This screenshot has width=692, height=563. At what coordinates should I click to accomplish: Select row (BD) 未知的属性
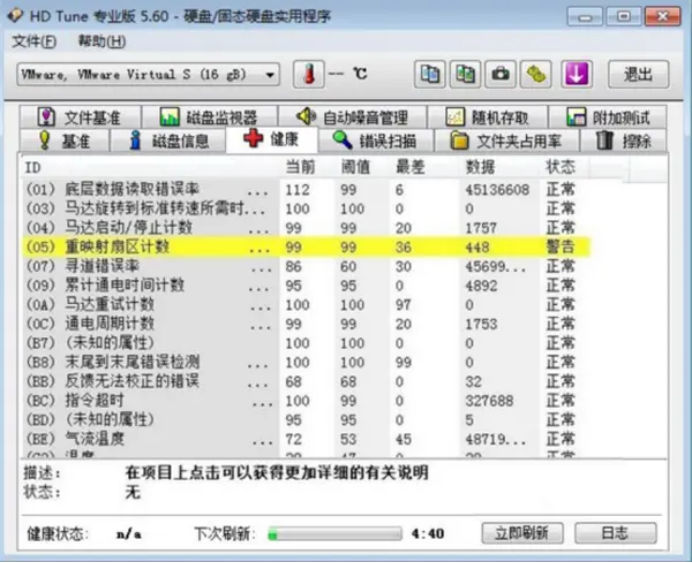[305, 420]
